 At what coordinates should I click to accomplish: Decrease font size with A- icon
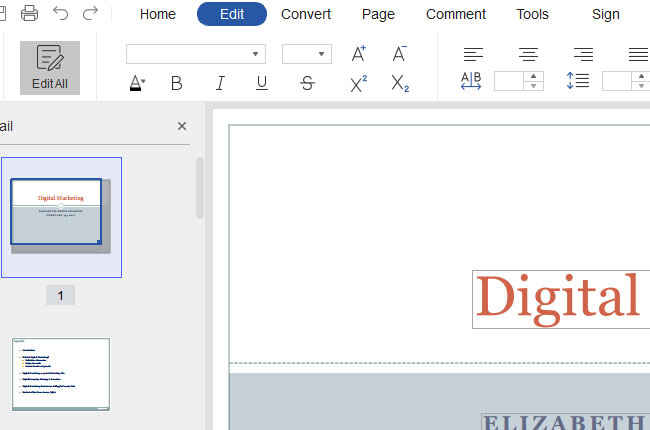coord(399,54)
